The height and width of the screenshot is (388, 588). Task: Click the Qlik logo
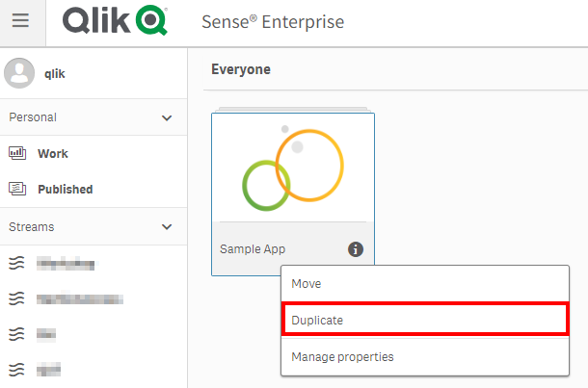(115, 21)
